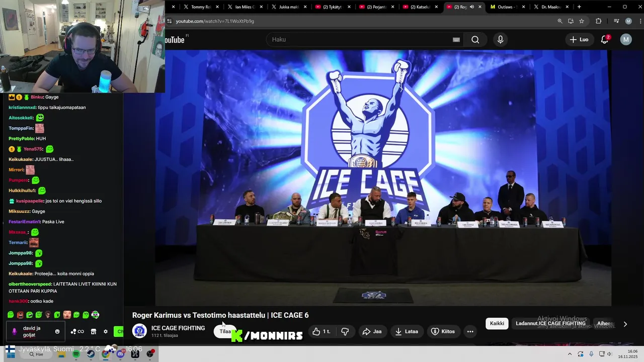Click the press conference video player
This screenshot has height=362, width=644.
pyautogui.click(x=383, y=177)
